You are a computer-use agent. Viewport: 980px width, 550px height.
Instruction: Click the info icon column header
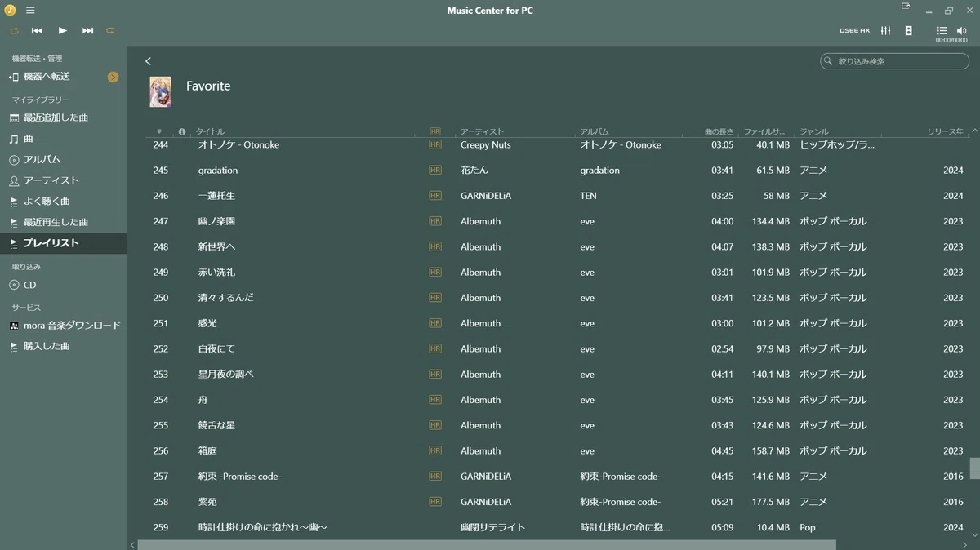click(x=182, y=131)
